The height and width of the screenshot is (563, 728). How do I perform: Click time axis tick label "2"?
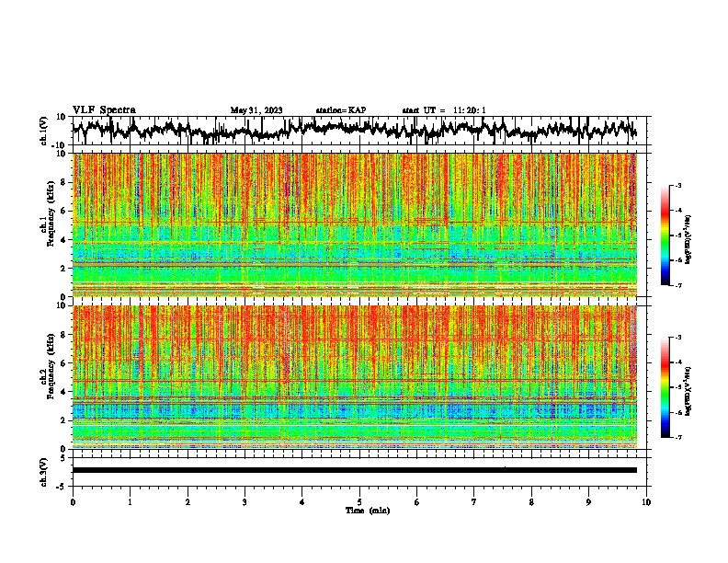point(188,502)
